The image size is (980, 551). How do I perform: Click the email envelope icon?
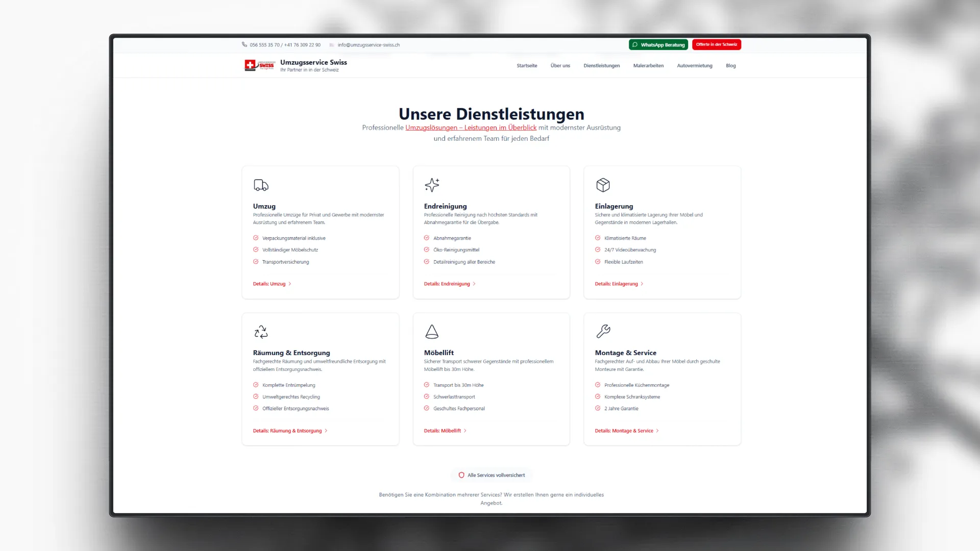coord(332,45)
